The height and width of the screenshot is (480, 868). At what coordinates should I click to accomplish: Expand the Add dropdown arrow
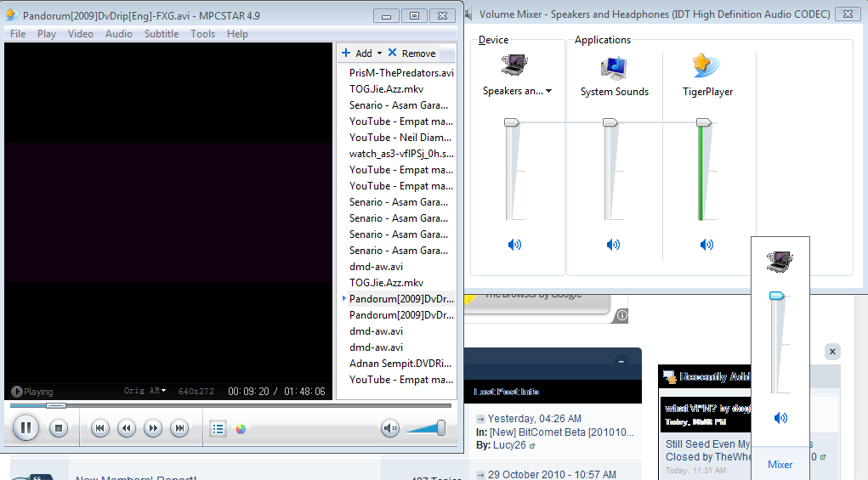pyautogui.click(x=379, y=53)
